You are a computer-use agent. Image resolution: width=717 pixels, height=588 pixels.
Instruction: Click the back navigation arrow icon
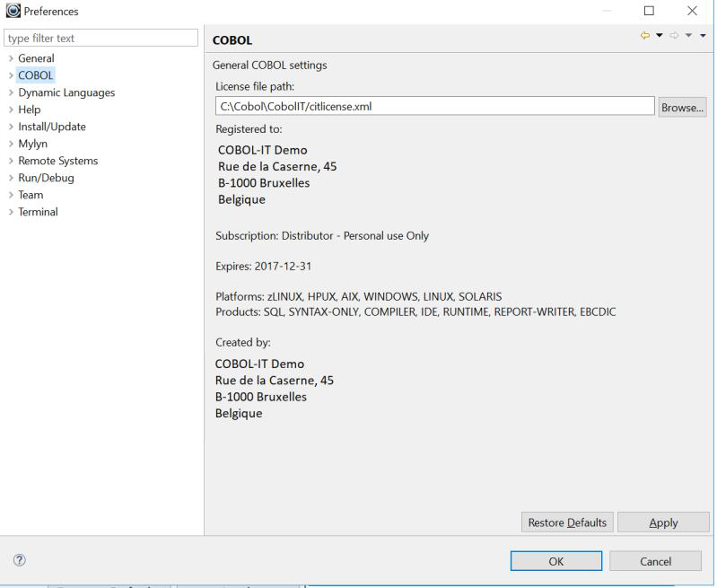(x=645, y=35)
